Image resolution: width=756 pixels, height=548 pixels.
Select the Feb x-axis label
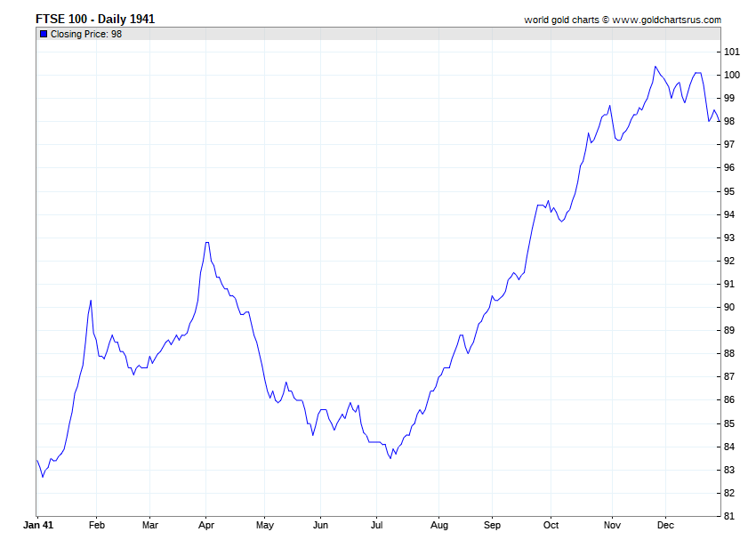tap(97, 525)
